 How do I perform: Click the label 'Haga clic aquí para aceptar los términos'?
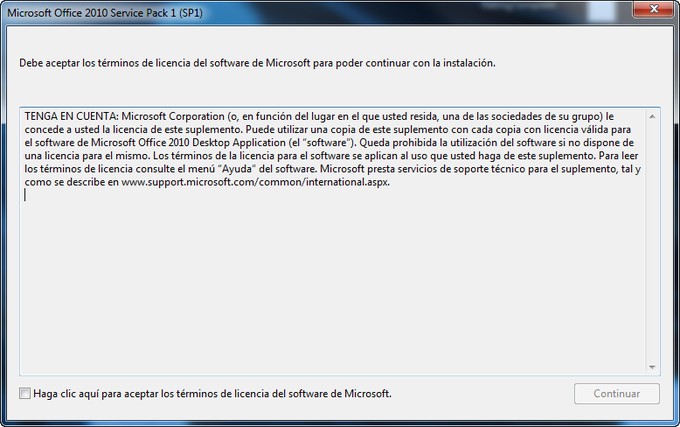point(212,394)
